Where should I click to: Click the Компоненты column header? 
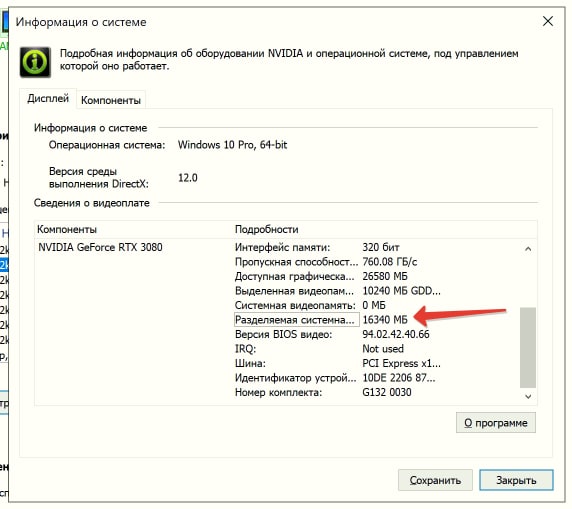(x=67, y=229)
